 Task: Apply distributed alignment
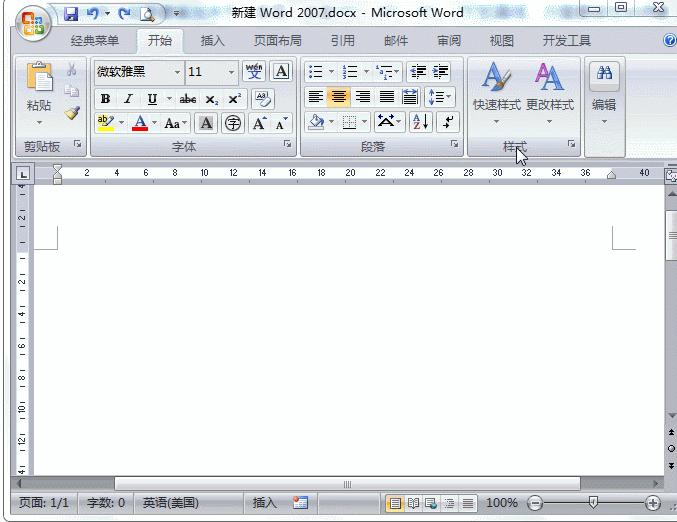pyautogui.click(x=409, y=97)
